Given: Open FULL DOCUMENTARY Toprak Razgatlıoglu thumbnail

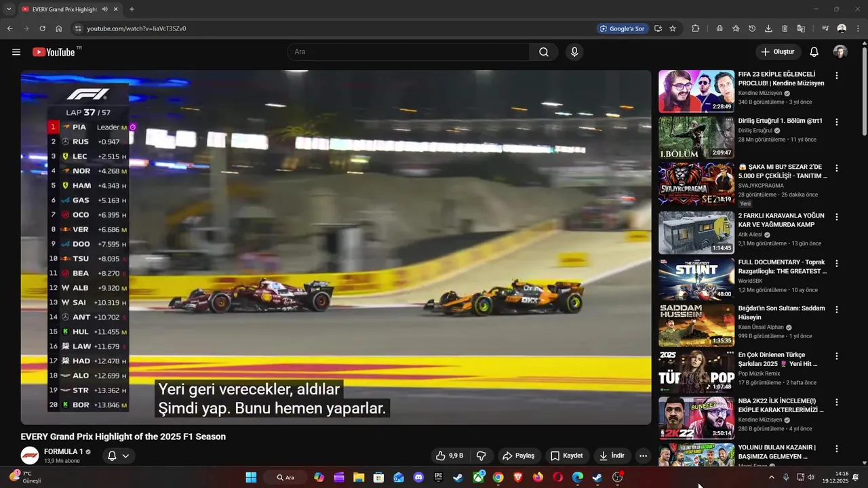Looking at the screenshot, I should tap(696, 279).
